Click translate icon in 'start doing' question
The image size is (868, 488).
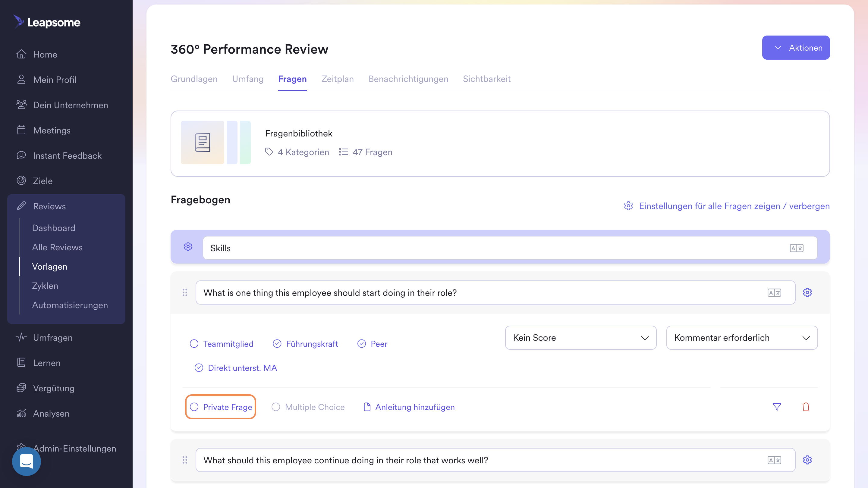[774, 293]
